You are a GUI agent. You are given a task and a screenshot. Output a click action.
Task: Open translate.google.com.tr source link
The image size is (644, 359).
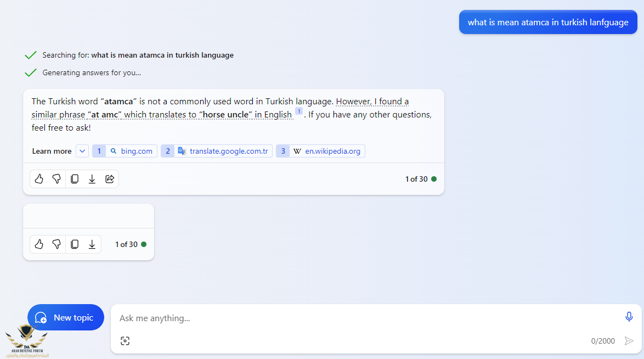point(217,151)
